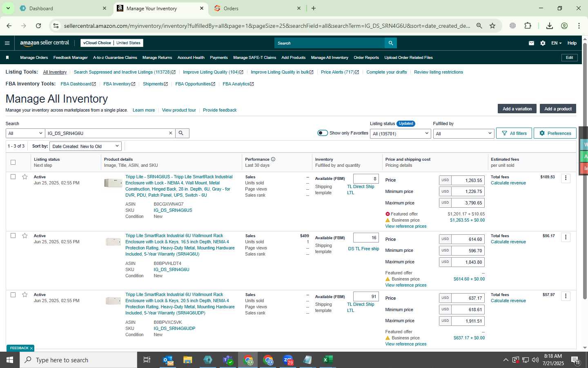Expand the browser tab search chevron

click(x=8, y=8)
